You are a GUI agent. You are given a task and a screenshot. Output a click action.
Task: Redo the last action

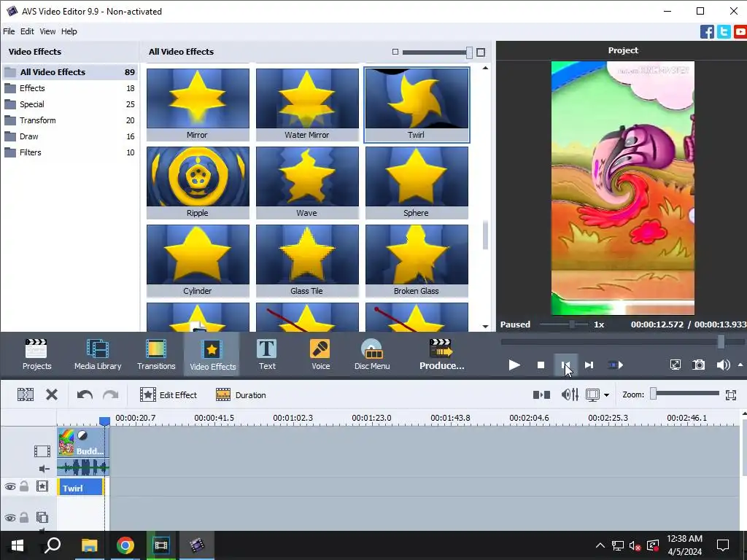(x=111, y=394)
